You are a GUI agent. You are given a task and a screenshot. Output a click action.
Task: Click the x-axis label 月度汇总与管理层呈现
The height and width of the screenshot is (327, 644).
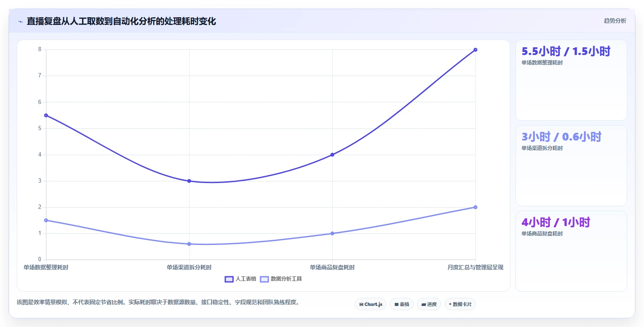click(x=475, y=267)
